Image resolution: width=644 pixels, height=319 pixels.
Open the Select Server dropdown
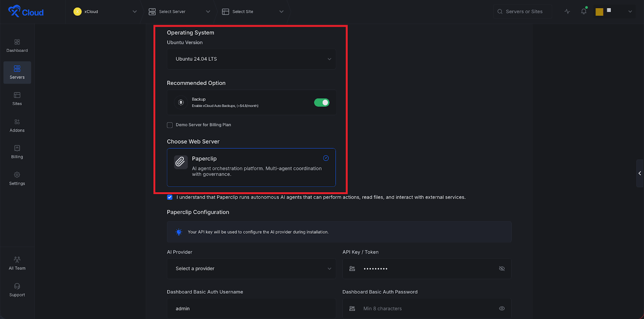pos(179,12)
